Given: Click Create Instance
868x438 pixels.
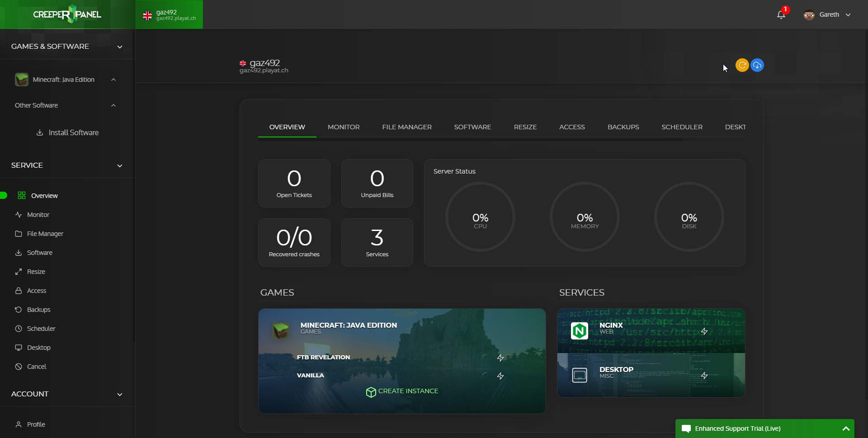Looking at the screenshot, I should tap(402, 391).
